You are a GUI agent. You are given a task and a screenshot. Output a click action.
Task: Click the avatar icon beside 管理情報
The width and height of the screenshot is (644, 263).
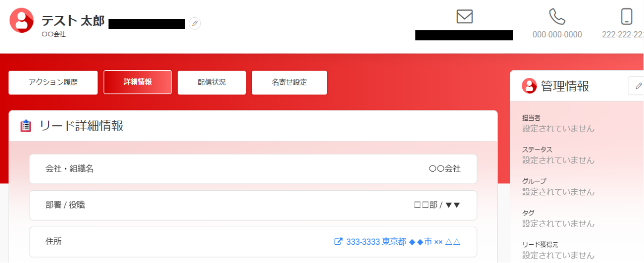point(529,86)
